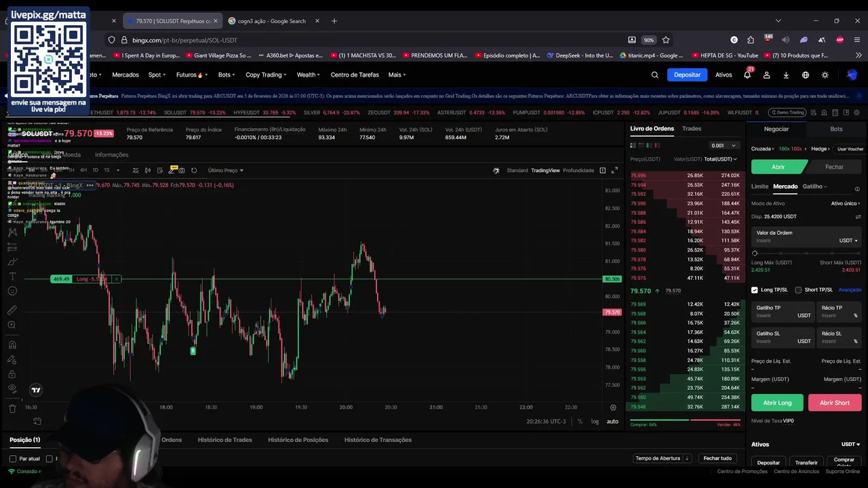Click the chart refresh/reset icon
The height and width of the screenshot is (488, 868).
pos(194,170)
